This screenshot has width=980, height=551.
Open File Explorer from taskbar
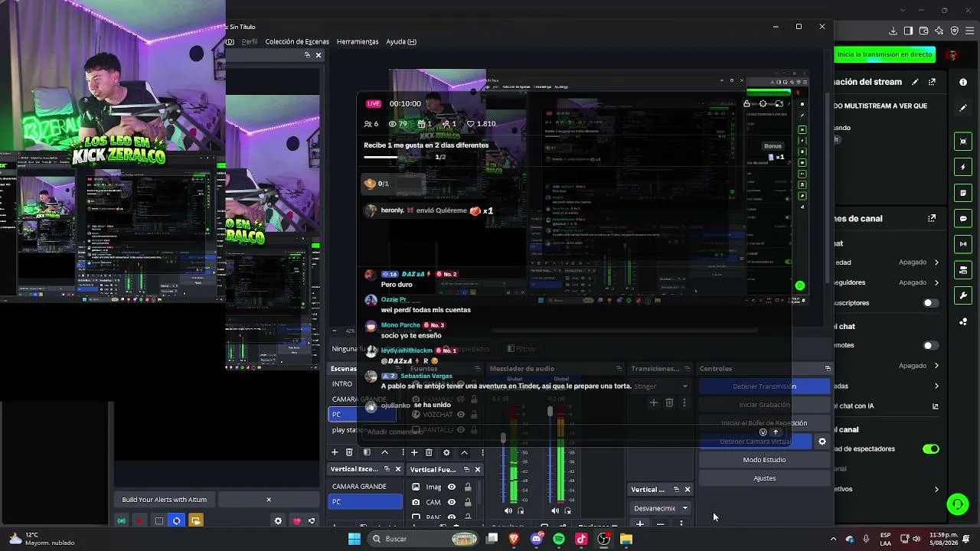pyautogui.click(x=626, y=539)
